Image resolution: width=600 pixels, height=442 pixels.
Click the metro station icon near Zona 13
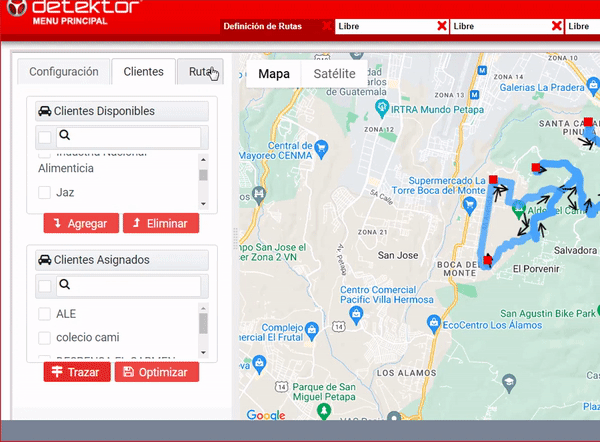point(474,94)
